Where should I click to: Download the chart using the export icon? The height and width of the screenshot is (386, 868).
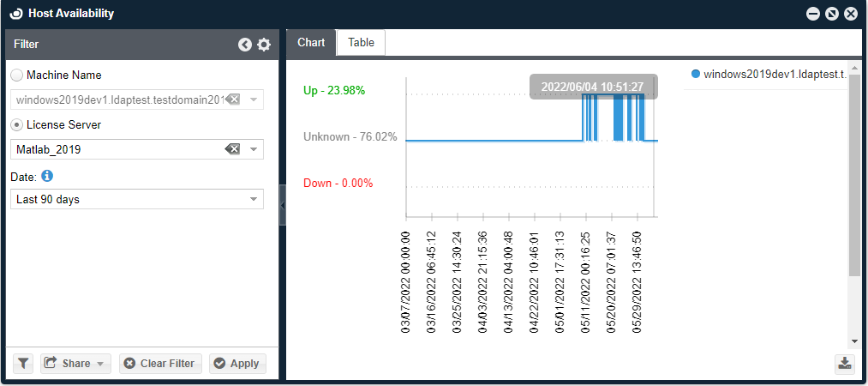pyautogui.click(x=845, y=363)
